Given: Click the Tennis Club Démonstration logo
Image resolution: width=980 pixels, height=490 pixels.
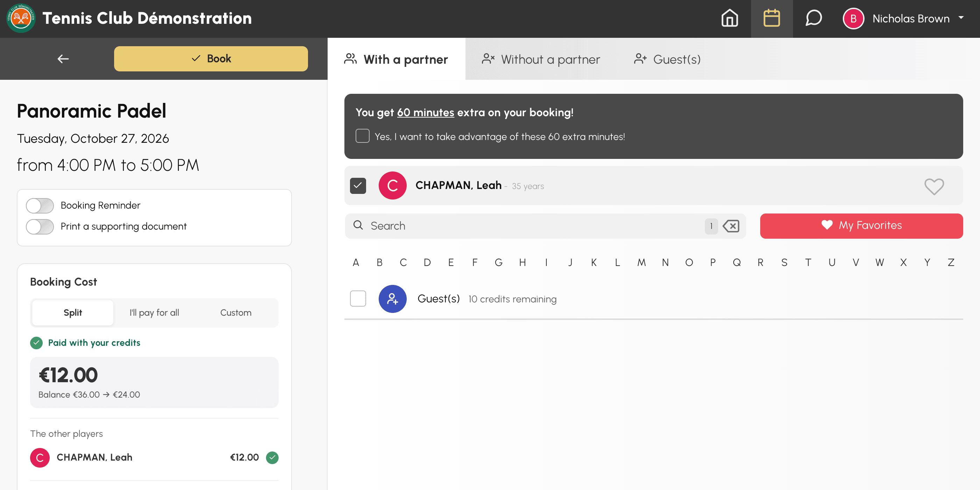Looking at the screenshot, I should tap(21, 18).
